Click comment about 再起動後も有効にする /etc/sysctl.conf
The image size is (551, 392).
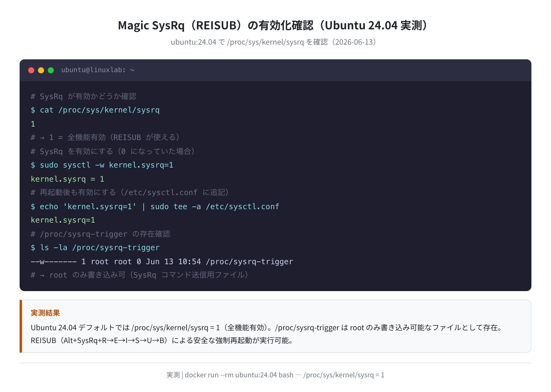tap(129, 192)
